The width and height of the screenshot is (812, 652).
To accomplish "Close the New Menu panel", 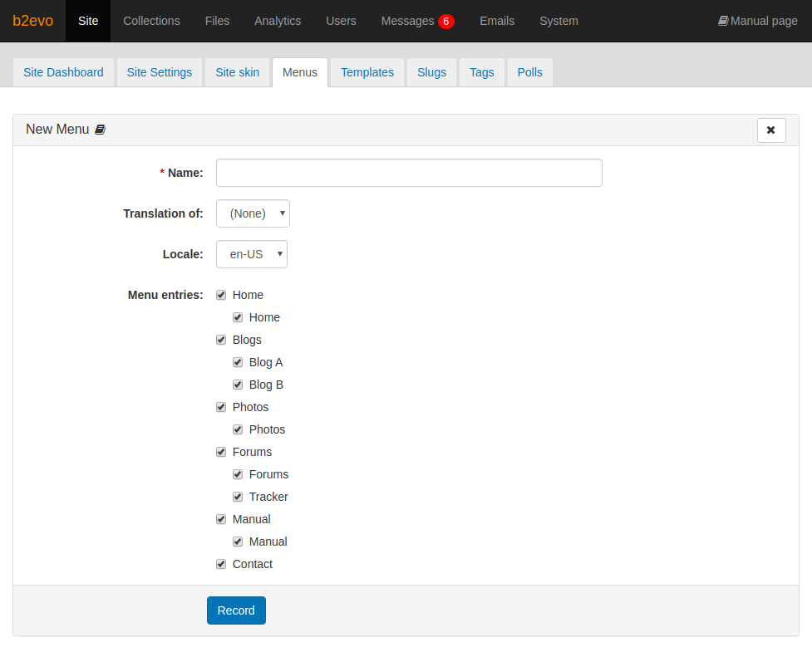I will pyautogui.click(x=771, y=130).
